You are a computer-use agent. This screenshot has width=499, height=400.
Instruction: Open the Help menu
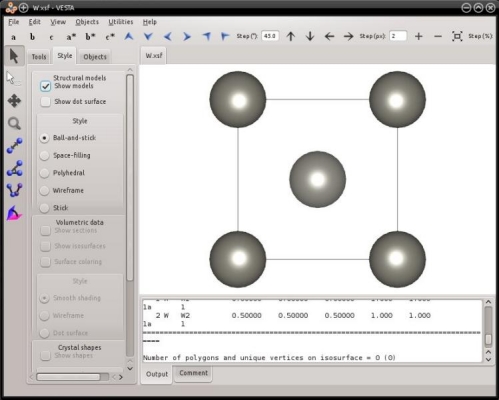(x=150, y=22)
